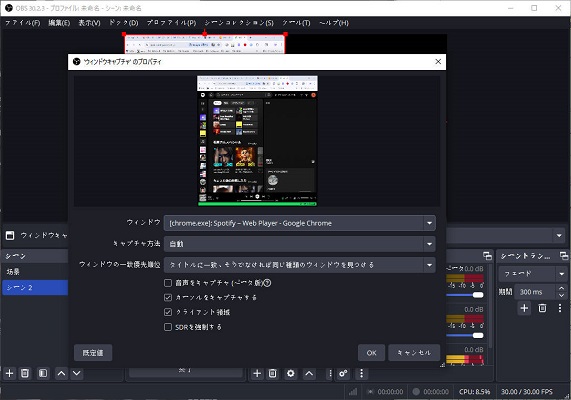Screen dimensions: 571x400
Task: Enable 音声をキャプチャ (ベータ版) checkbox
Action: (x=168, y=283)
